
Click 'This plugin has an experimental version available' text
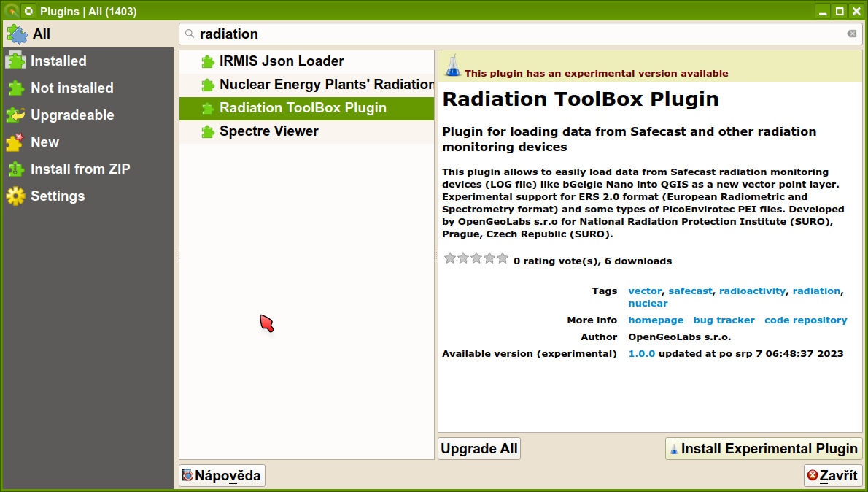coord(596,73)
